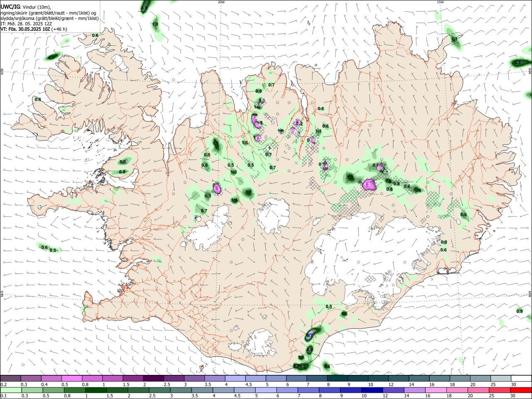Click the '3.9' precipitation value offshore
This screenshot has height=399, width=532.
tap(144, 8)
